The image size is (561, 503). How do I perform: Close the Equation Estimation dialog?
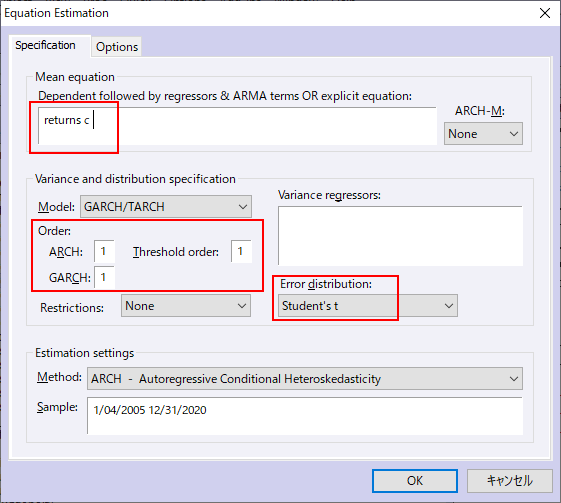545,13
